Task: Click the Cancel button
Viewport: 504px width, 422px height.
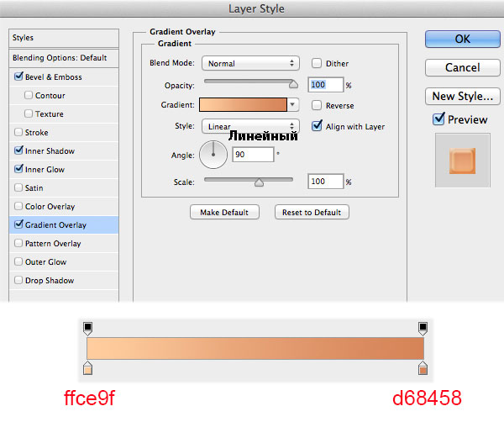Action: click(463, 67)
